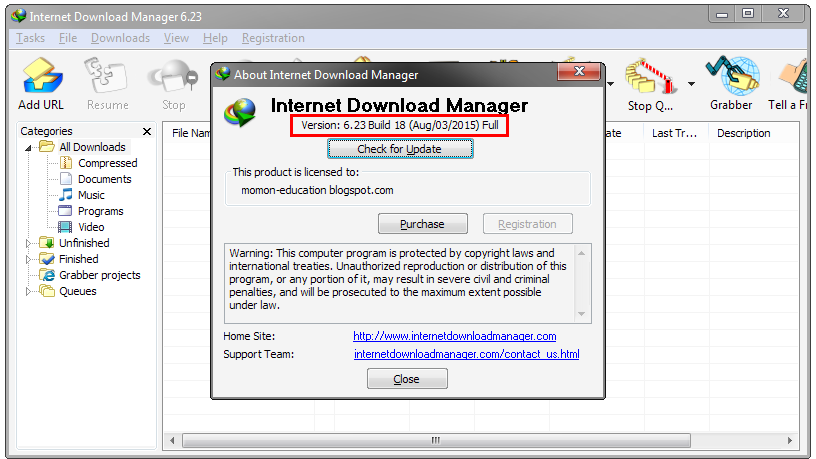Open the File menu

tap(68, 38)
